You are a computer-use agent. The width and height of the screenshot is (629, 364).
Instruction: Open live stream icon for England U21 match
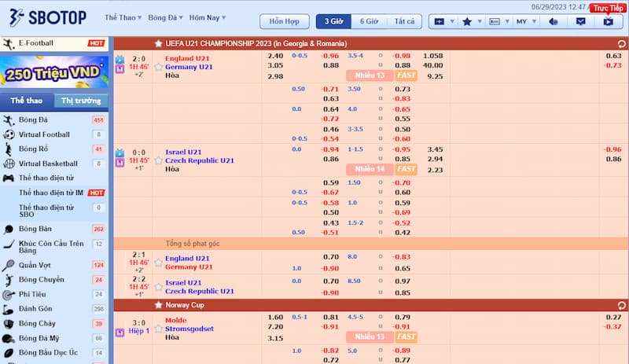click(120, 59)
